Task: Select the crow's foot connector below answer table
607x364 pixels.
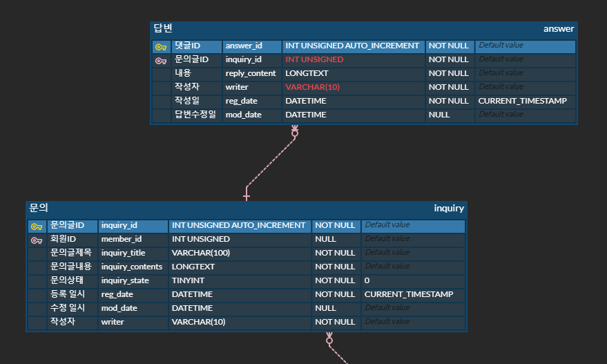Action: point(295,131)
